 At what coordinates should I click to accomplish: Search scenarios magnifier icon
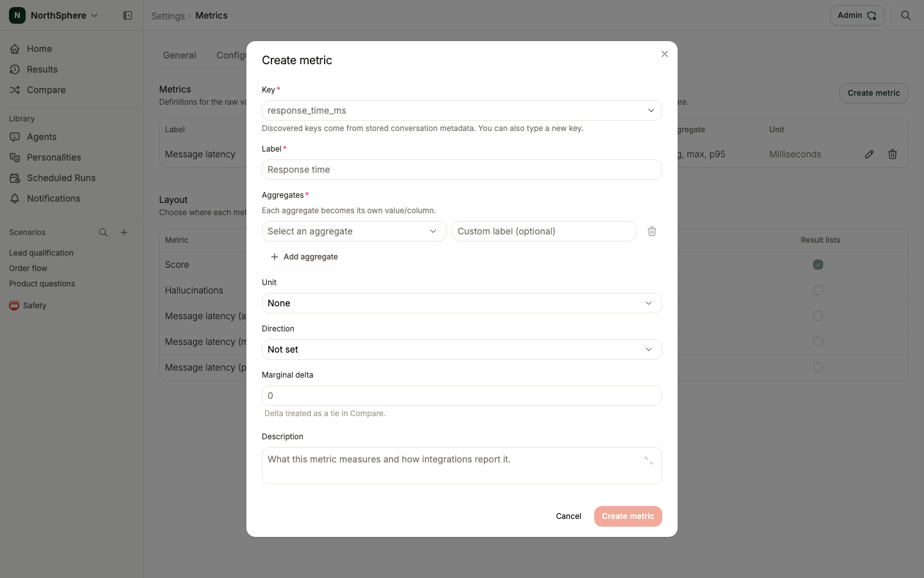coord(103,232)
